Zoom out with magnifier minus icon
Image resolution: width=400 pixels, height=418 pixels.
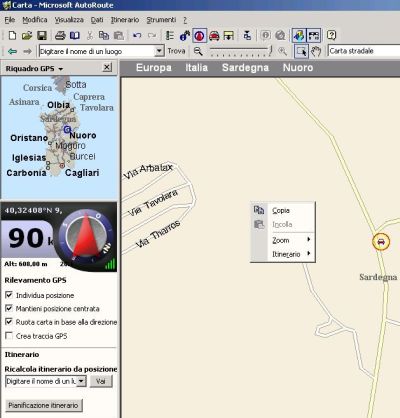tap(198, 51)
